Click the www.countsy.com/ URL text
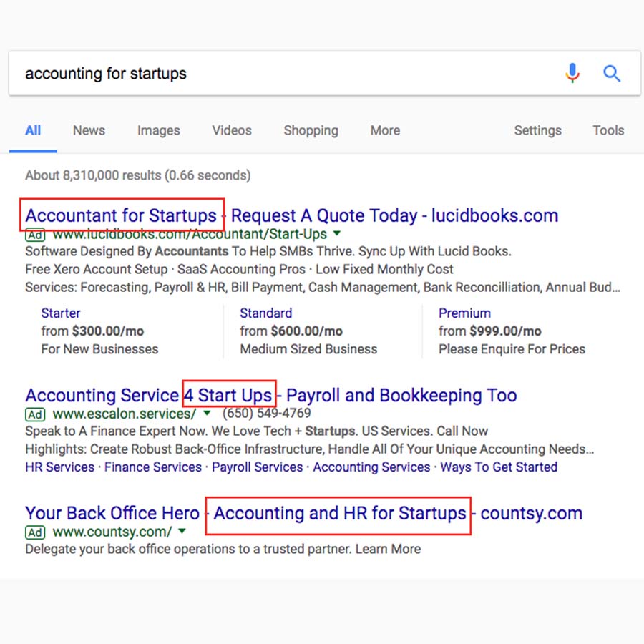644x644 pixels. click(x=112, y=532)
